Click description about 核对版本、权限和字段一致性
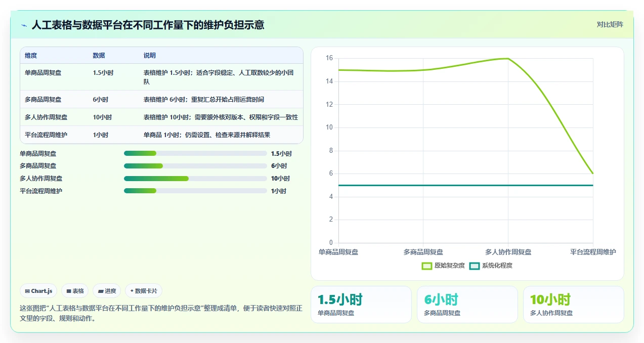This screenshot has width=644, height=343. point(221,117)
